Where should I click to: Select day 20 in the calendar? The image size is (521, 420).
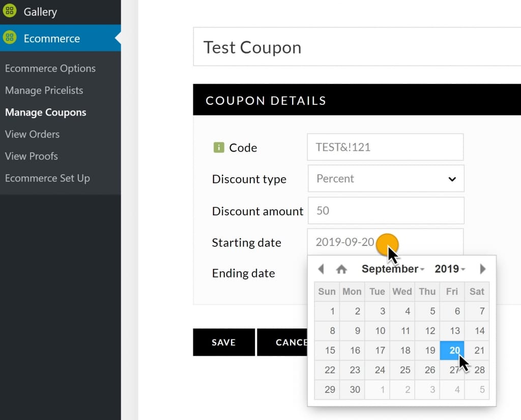coord(452,350)
